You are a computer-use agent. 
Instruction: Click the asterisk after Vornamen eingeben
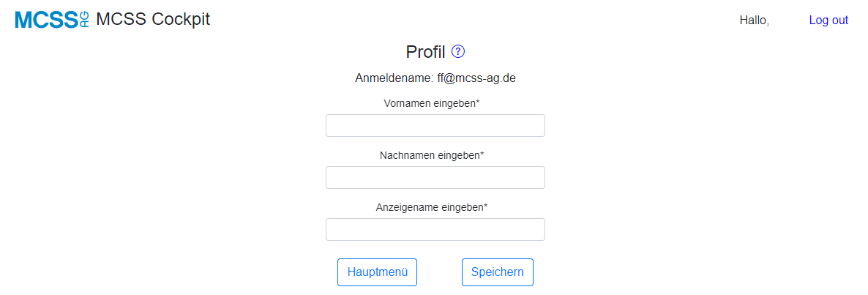(478, 102)
